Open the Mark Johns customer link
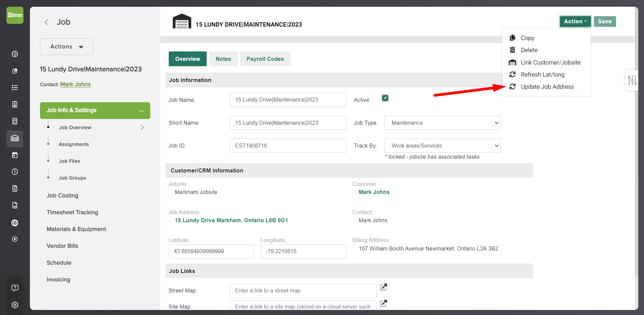 click(x=374, y=192)
